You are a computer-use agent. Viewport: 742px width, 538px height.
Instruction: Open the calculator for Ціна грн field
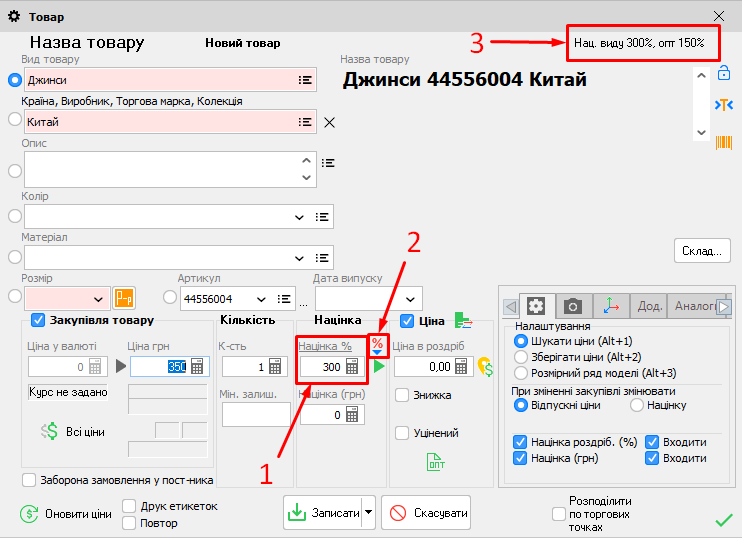197,367
